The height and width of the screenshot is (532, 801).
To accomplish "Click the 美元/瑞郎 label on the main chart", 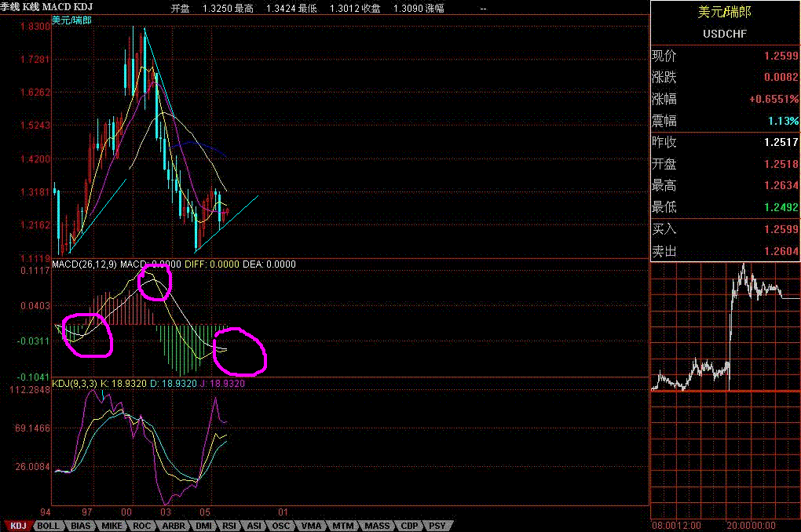I will 71,20.
